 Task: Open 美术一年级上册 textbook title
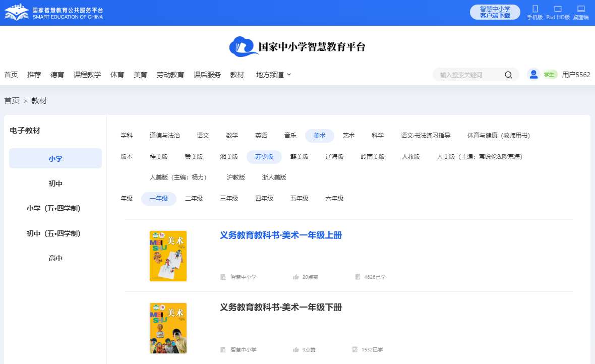point(281,235)
